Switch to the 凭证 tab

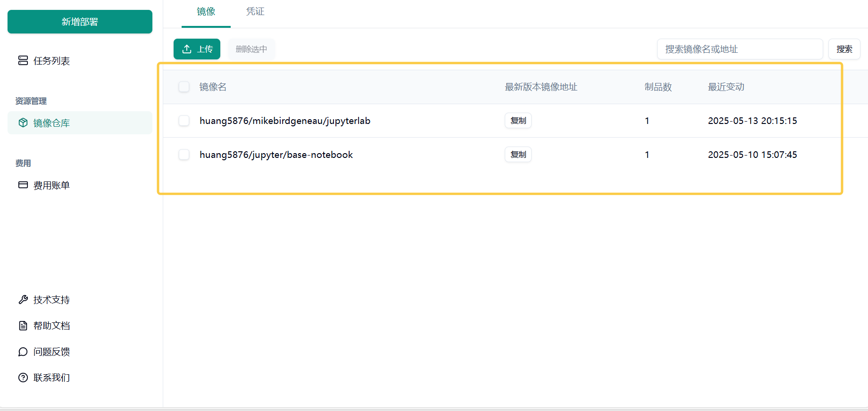pos(255,12)
